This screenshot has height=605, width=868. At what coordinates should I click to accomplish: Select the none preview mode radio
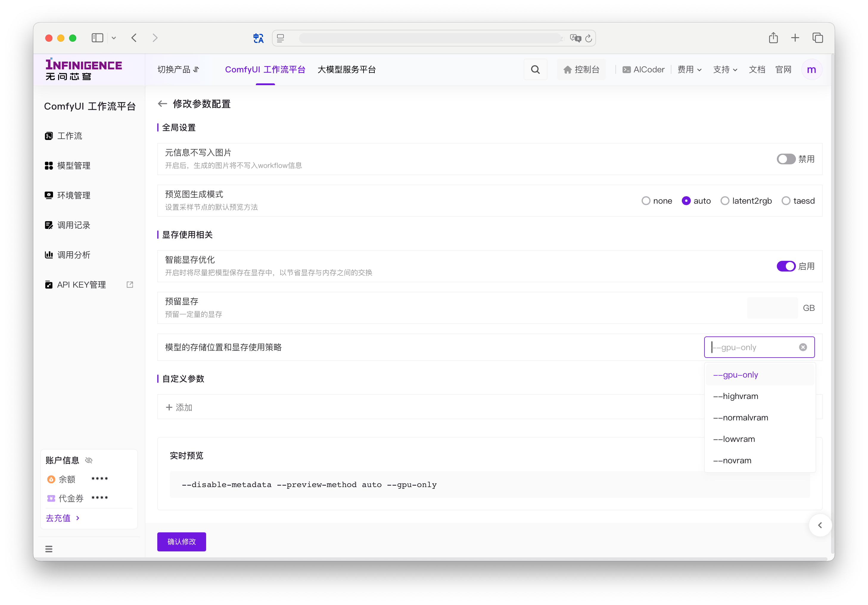(646, 201)
